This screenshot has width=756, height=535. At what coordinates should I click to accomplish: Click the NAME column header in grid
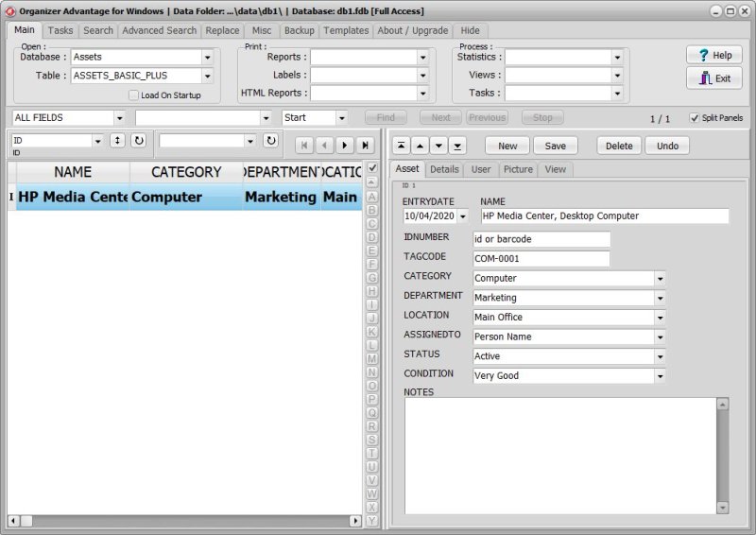pyautogui.click(x=73, y=172)
